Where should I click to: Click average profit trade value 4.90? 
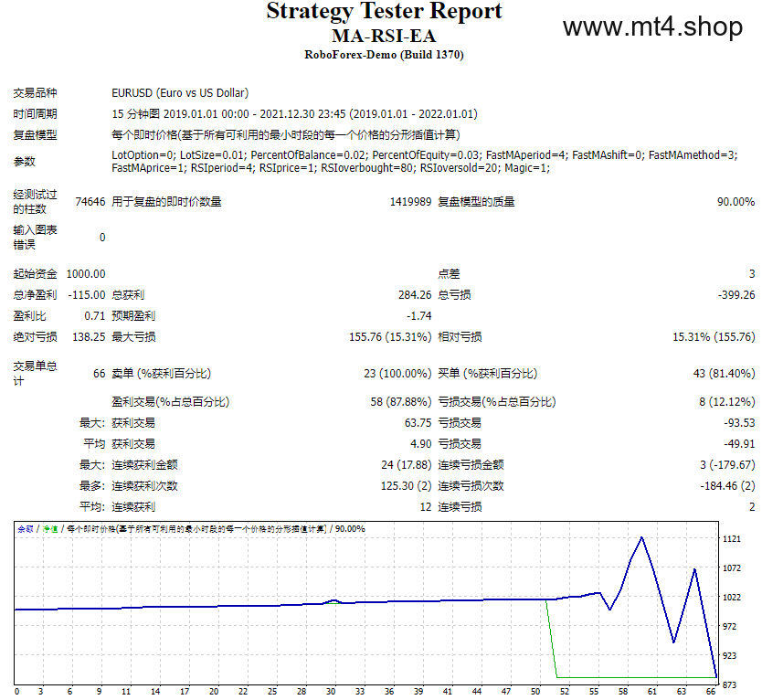coord(421,444)
